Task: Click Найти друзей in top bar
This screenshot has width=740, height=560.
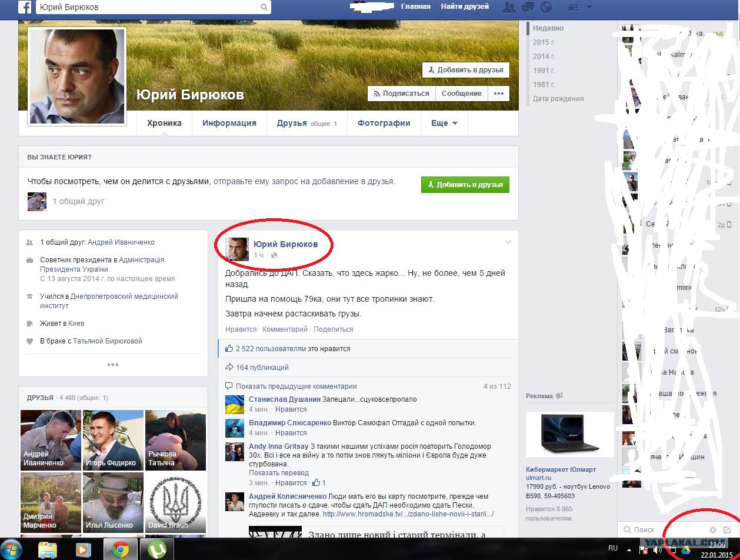Action: click(465, 6)
